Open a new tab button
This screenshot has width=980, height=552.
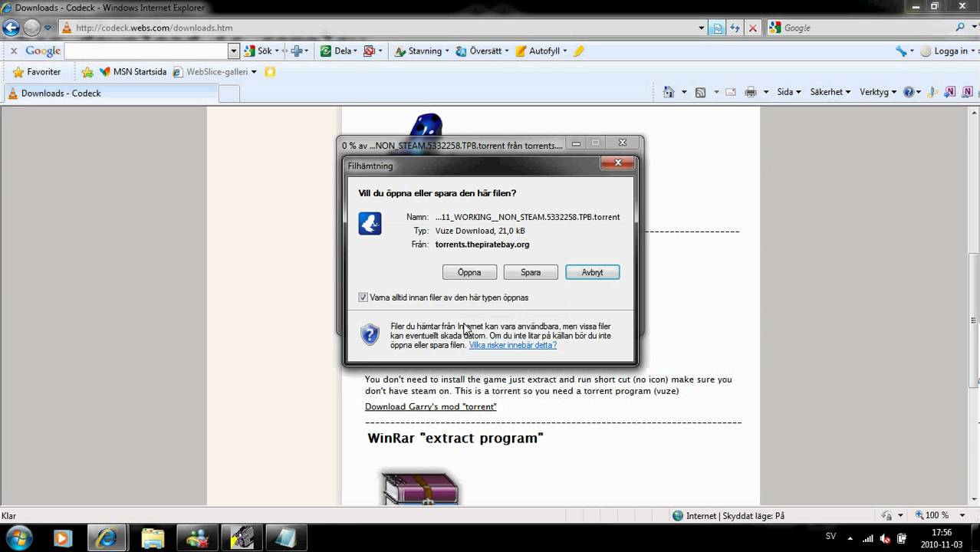pos(229,94)
